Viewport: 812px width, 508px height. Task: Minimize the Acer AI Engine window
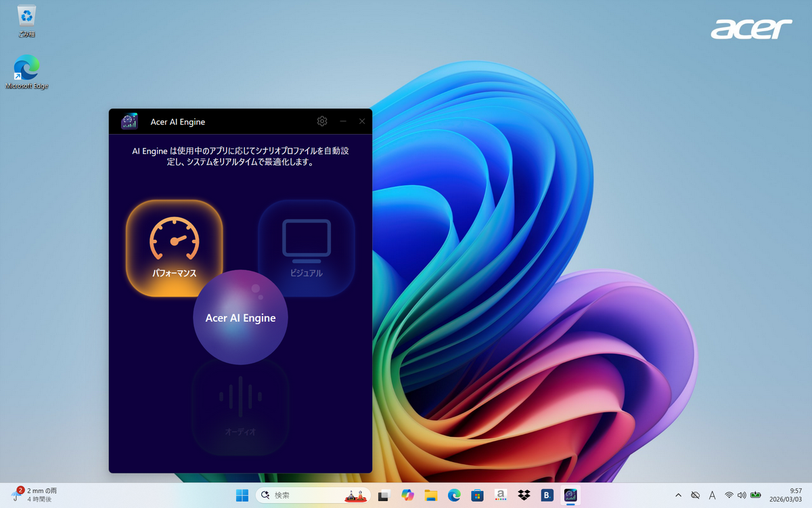343,121
